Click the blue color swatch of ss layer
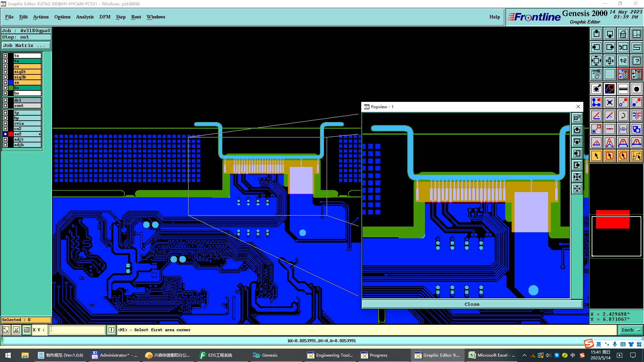Screen dimensions: 644x362 (11, 82)
